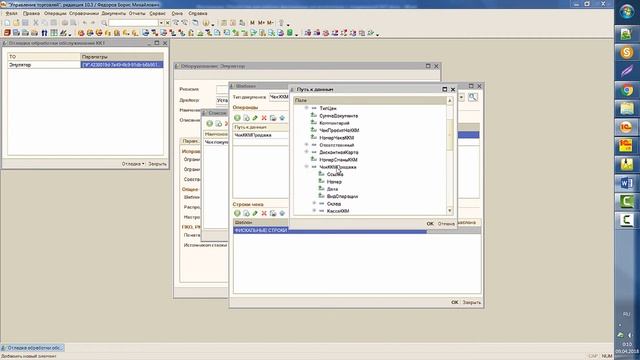Open the Файл menu
640x360 pixels.
(11, 13)
